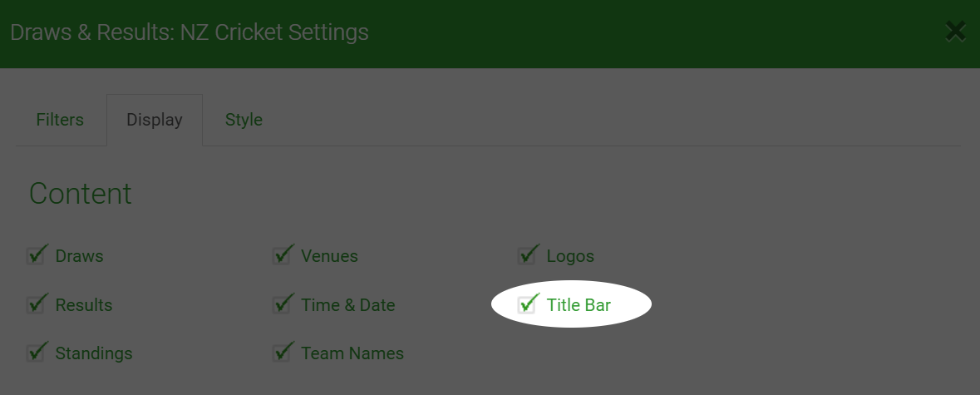Click the 'Time & Date' label
980x395 pixels.
click(348, 305)
